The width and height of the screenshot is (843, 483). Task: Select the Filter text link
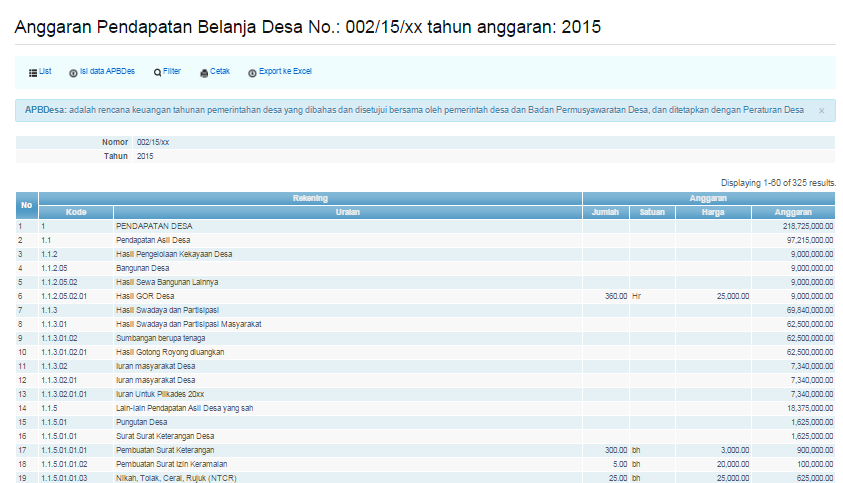pos(172,72)
